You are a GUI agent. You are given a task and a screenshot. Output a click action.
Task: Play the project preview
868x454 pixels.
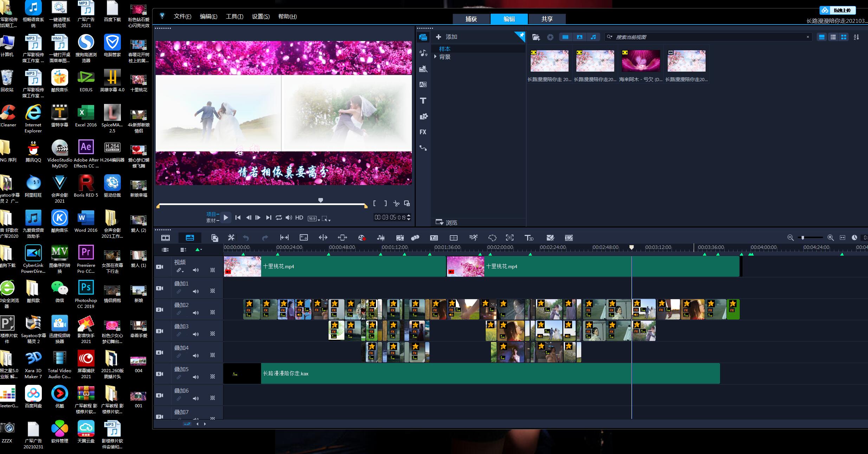coord(226,218)
